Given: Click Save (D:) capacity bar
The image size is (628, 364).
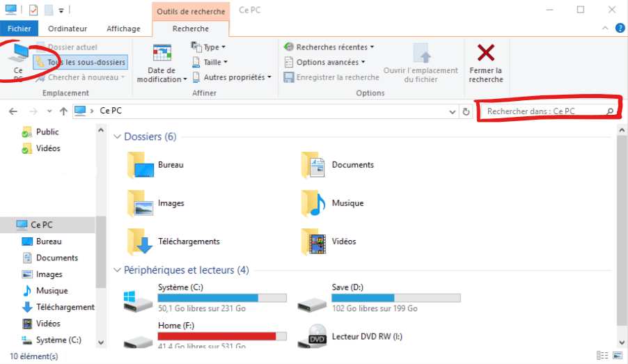Looking at the screenshot, I should [395, 298].
